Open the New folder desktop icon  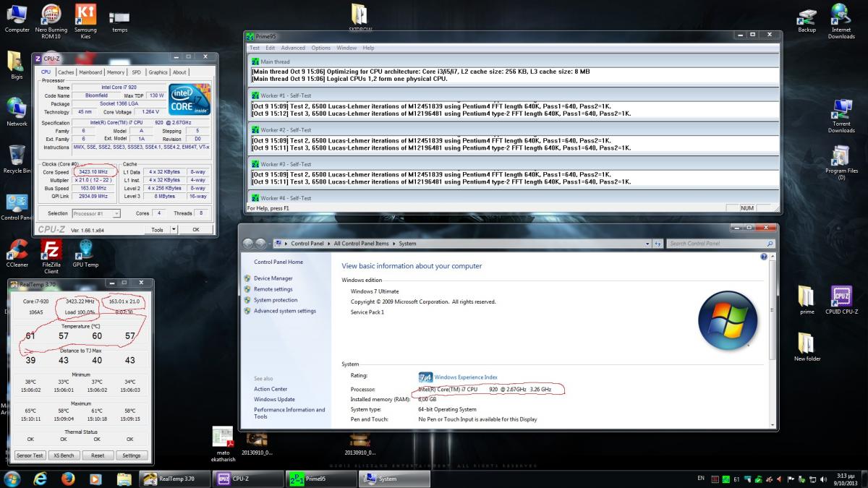click(807, 347)
